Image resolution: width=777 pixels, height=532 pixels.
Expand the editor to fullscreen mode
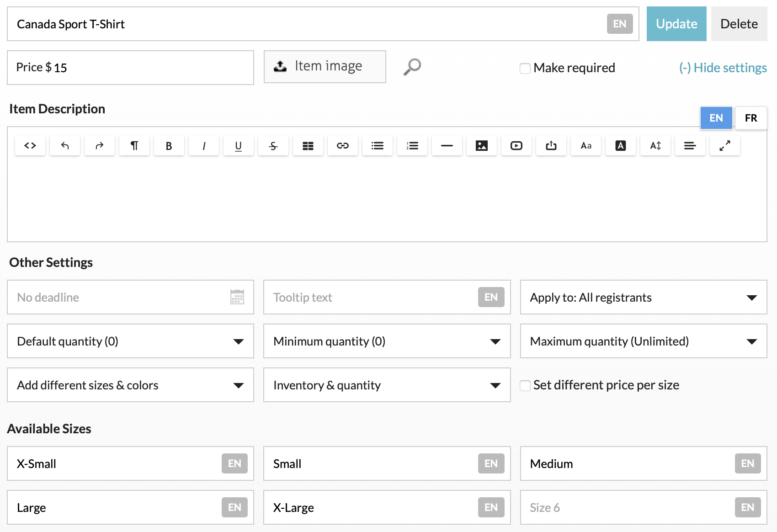[x=724, y=146]
